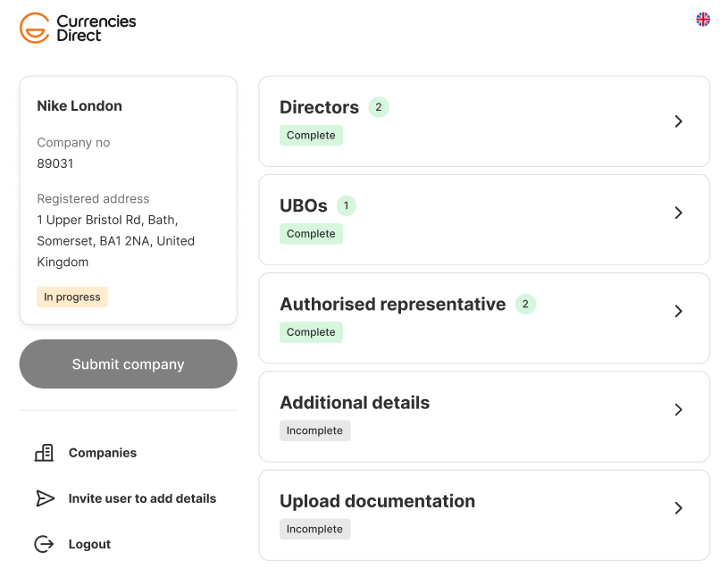Open Additional details via its chevron
Image resolution: width=728 pixels, height=577 pixels.
(678, 409)
